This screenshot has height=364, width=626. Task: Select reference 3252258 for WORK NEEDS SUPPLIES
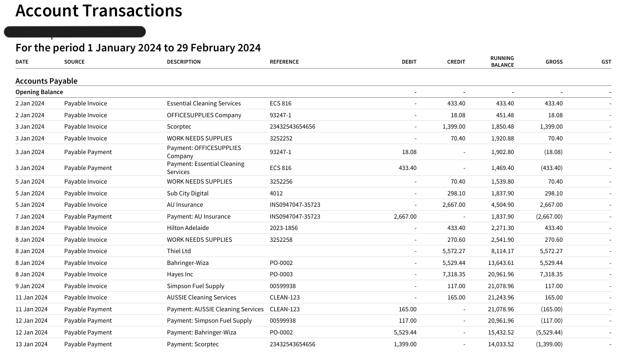point(281,240)
